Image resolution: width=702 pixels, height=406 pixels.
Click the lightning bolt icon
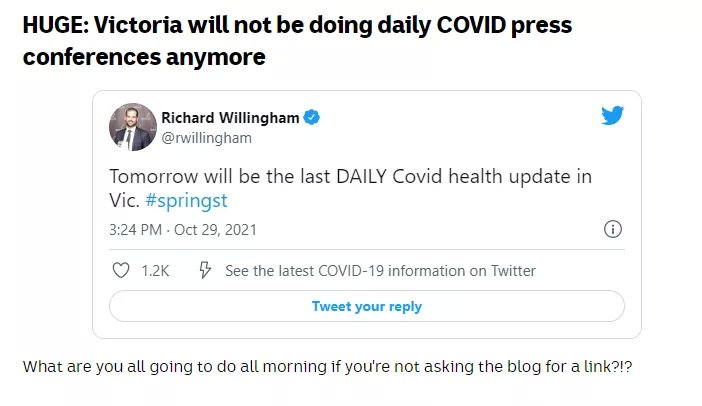click(x=205, y=270)
